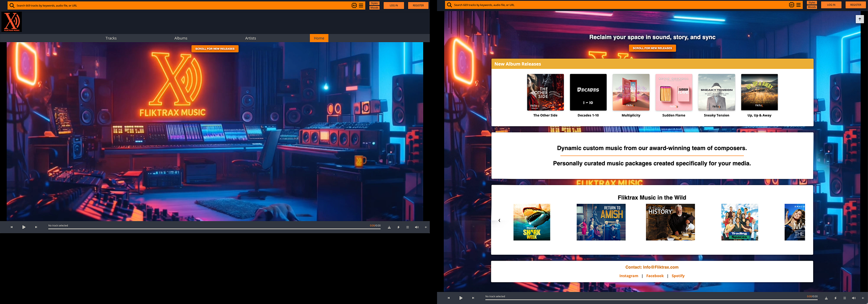Open the Styles filter in right window
Screen dimensions: 868x304
click(x=812, y=3)
